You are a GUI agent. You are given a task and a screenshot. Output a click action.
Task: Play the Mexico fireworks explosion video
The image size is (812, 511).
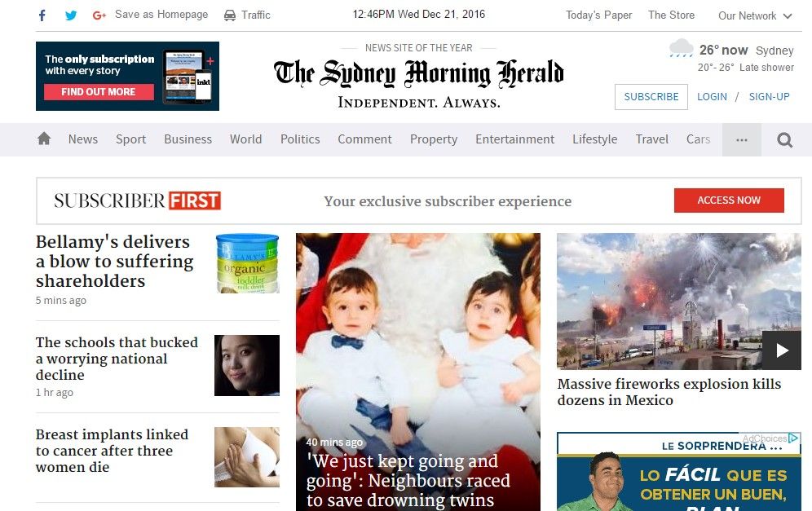[782, 350]
